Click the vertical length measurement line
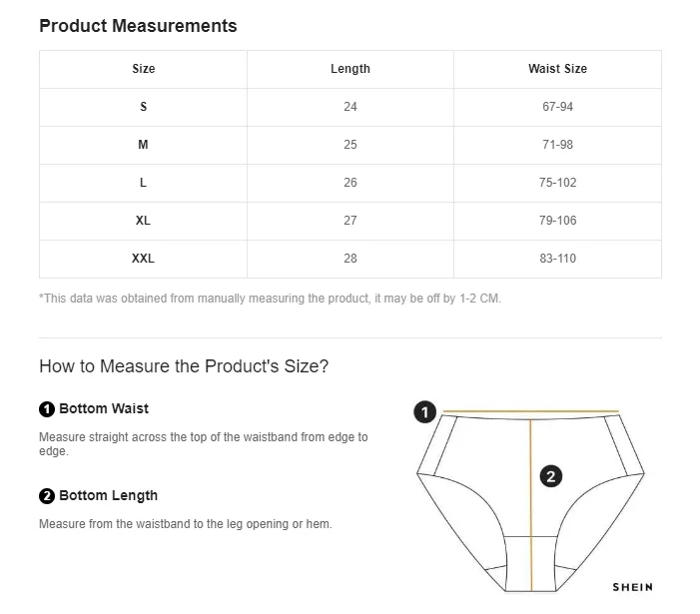Screen dimensions: 700x614 click(x=531, y=505)
